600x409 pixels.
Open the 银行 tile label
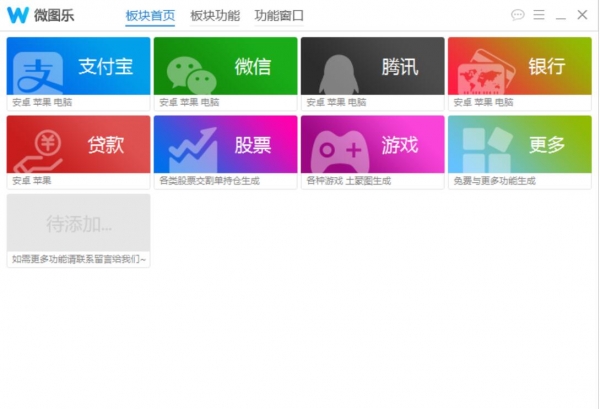click(x=547, y=66)
